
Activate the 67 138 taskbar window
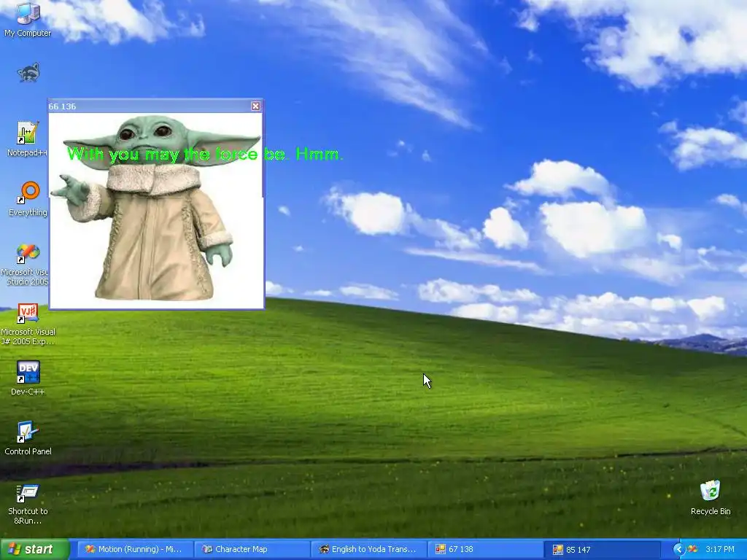[485, 549]
